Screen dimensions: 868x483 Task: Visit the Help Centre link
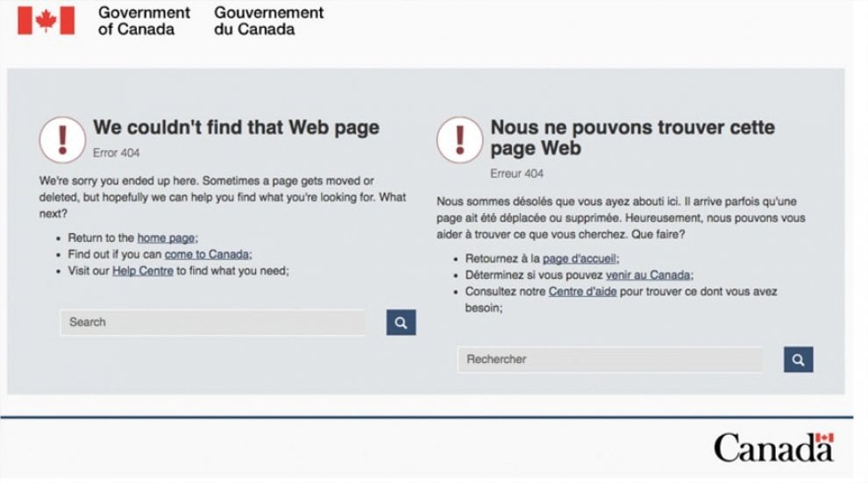pyautogui.click(x=143, y=271)
